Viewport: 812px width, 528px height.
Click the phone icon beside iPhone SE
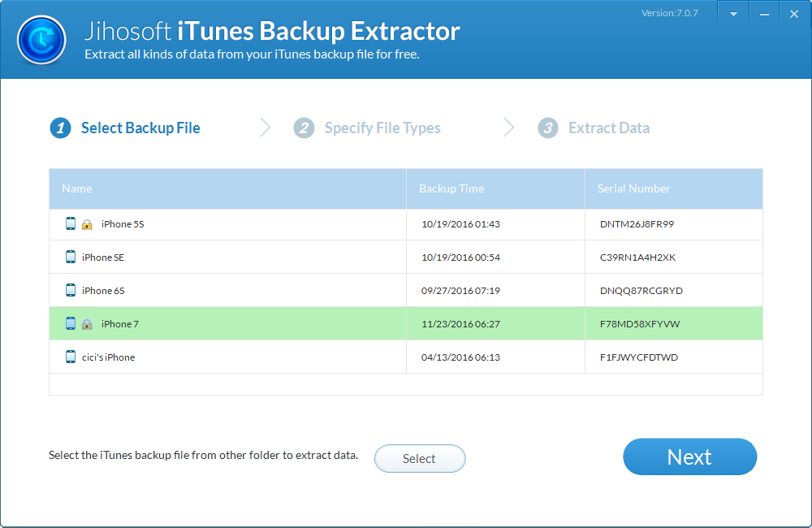pyautogui.click(x=71, y=257)
